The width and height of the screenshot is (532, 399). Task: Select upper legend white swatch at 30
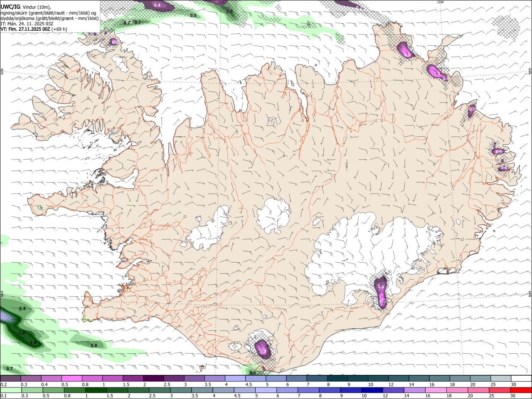pyautogui.click(x=521, y=379)
